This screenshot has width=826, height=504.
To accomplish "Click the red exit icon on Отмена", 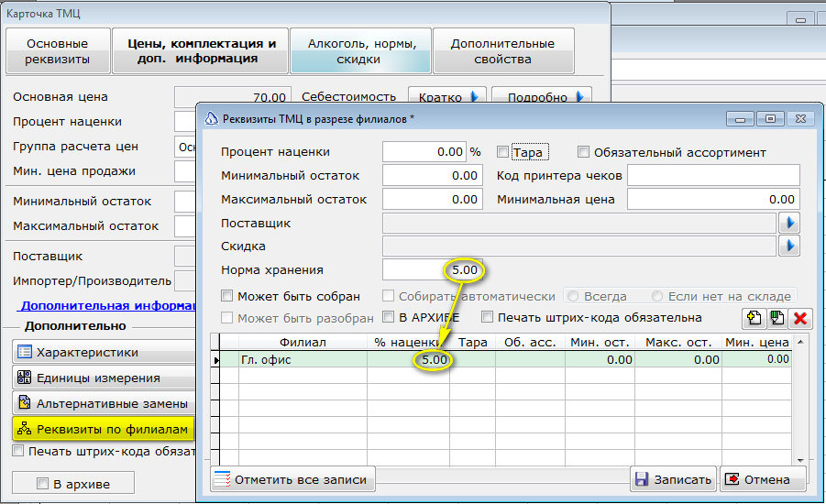I will tap(732, 478).
